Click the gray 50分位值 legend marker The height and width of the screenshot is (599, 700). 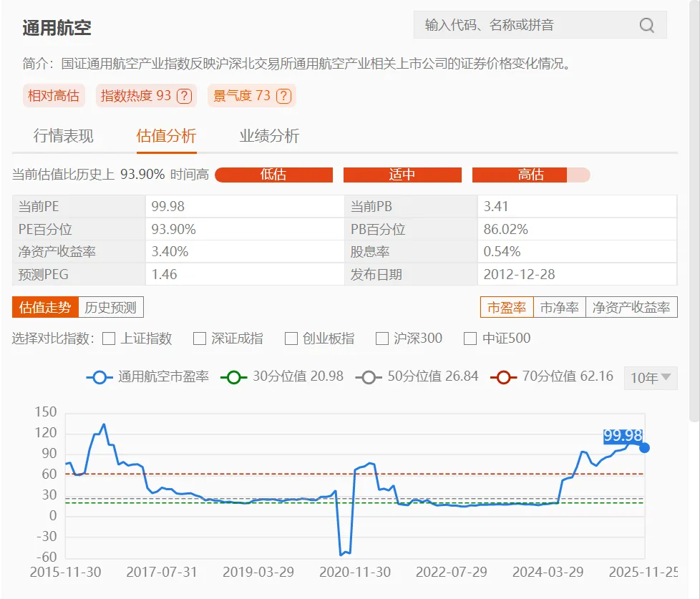pos(369,377)
